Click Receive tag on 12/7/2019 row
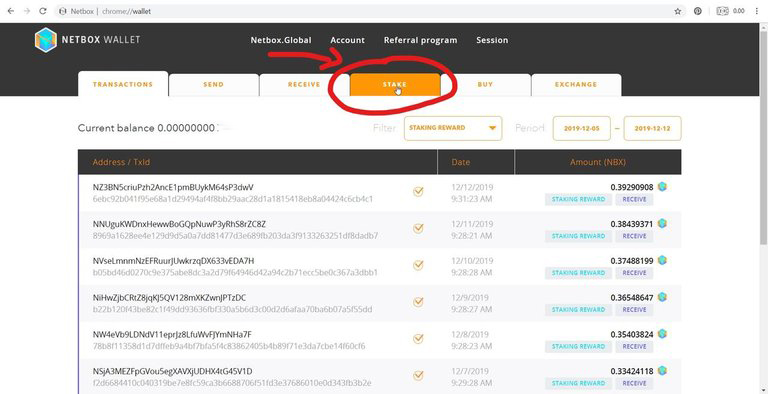Screen dimensions: 768x394 click(634, 383)
